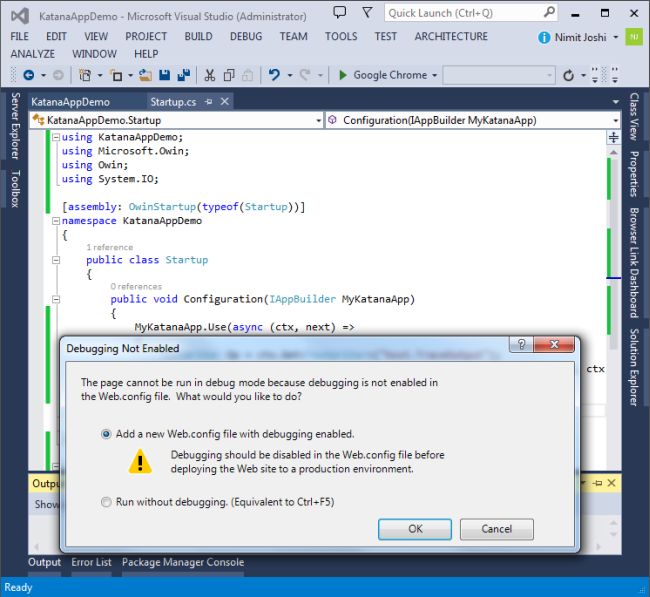Click Cancel in the debugging dialog
650x597 pixels.
(497, 529)
